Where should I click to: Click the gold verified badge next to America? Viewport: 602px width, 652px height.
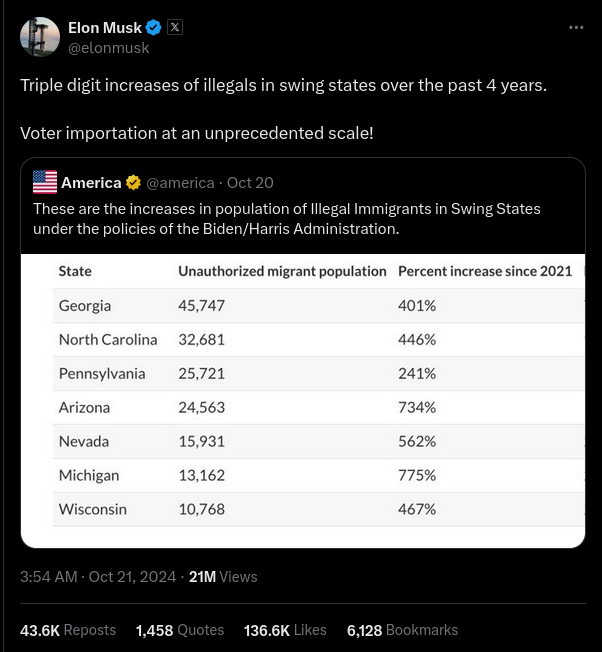click(133, 182)
